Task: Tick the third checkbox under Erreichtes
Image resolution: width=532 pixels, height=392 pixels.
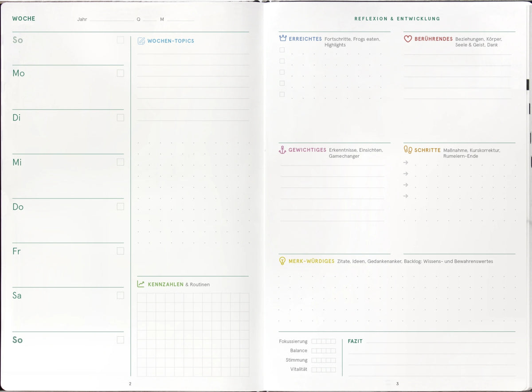Action: click(282, 72)
